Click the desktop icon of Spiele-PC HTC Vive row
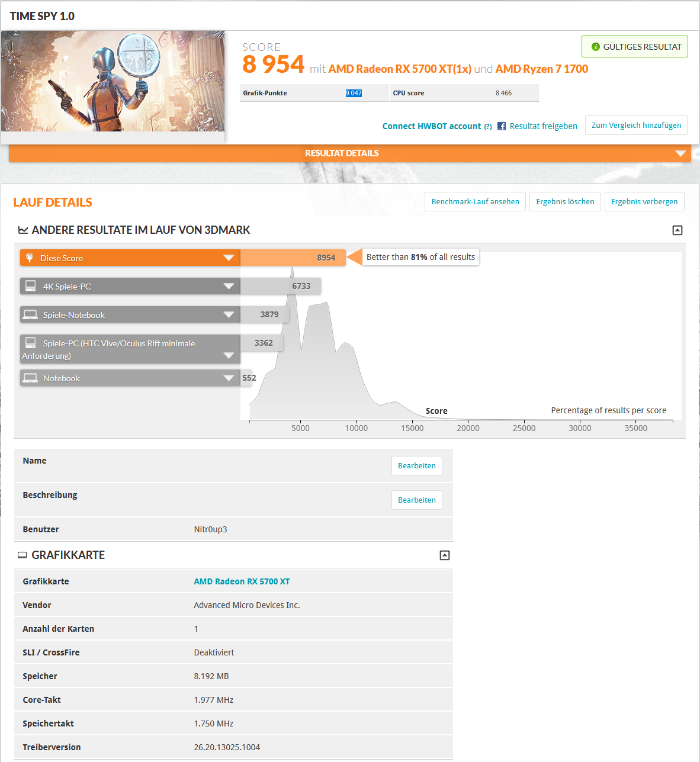This screenshot has width=700, height=762. coord(31,343)
